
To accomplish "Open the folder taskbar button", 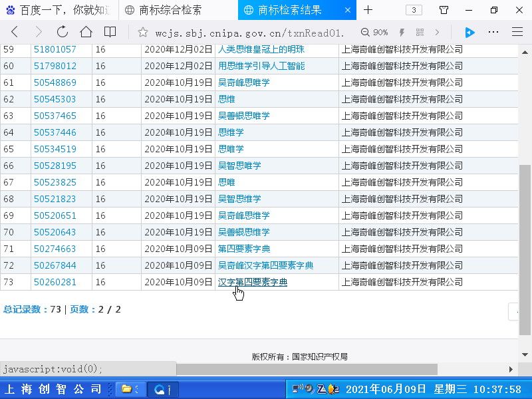I will [x=130, y=389].
